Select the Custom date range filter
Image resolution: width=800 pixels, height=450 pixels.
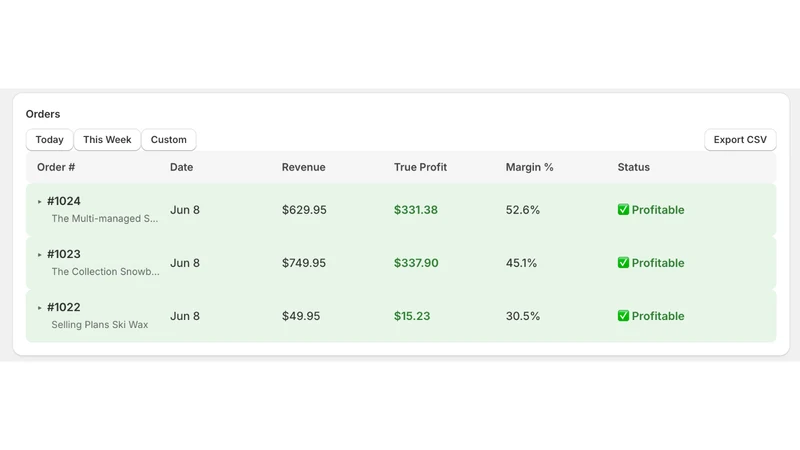[x=168, y=140]
